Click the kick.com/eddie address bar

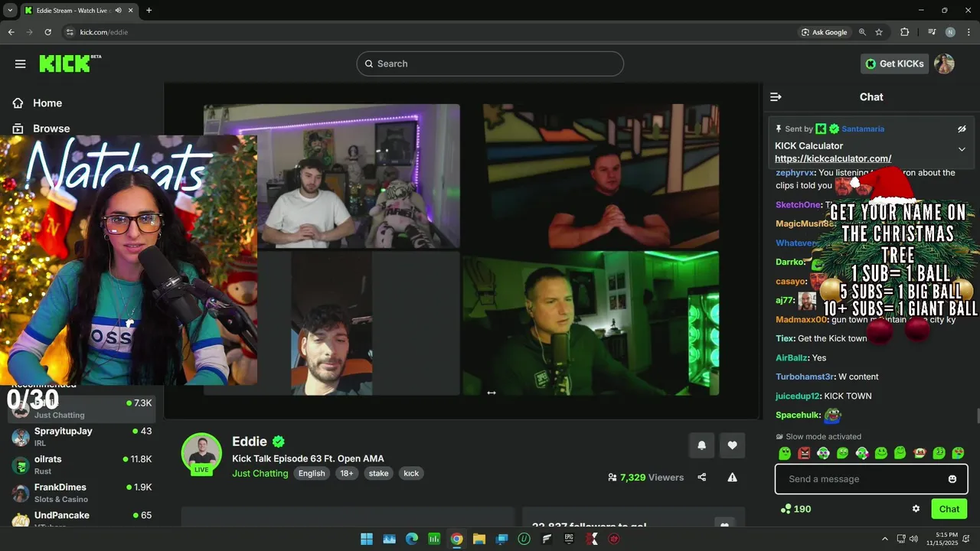(x=429, y=32)
